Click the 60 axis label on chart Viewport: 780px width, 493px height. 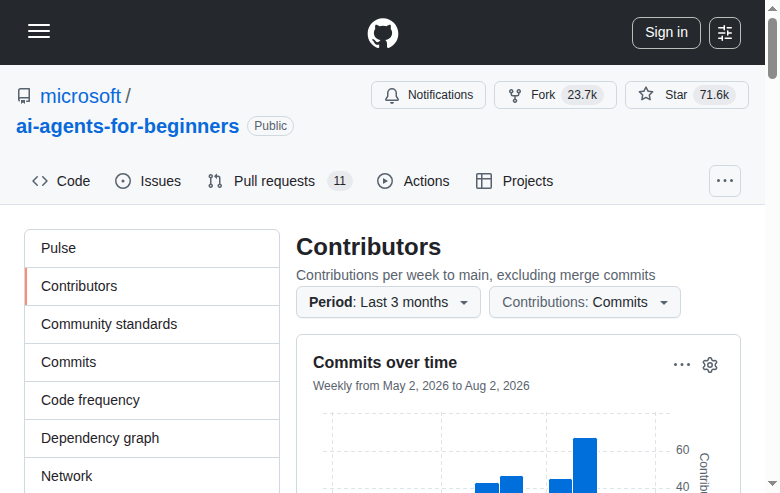682,450
